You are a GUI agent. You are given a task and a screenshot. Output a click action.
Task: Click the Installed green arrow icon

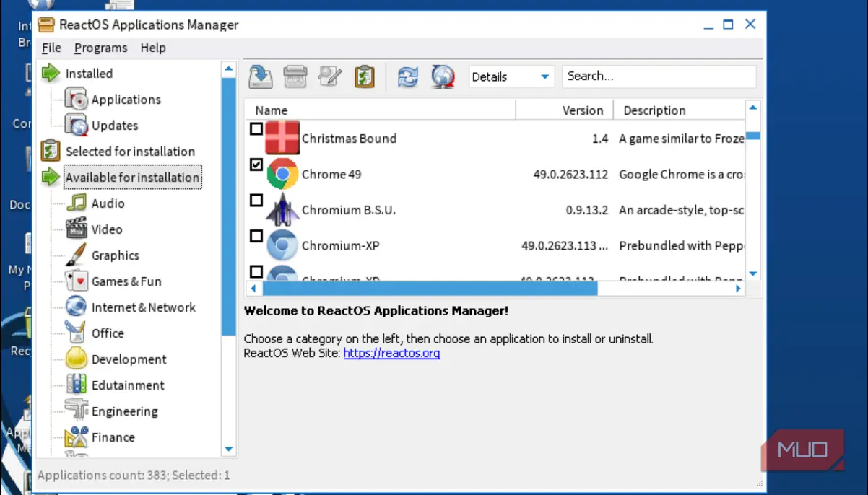(x=51, y=73)
